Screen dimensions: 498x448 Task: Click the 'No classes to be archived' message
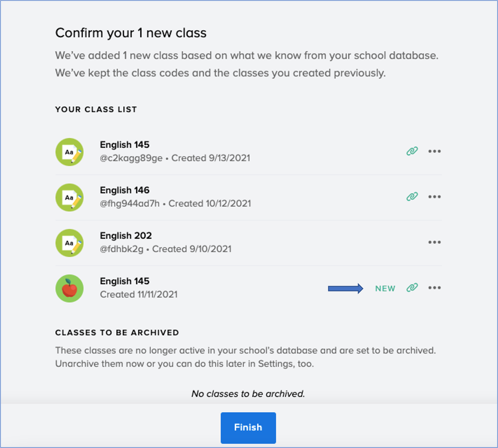tap(248, 394)
